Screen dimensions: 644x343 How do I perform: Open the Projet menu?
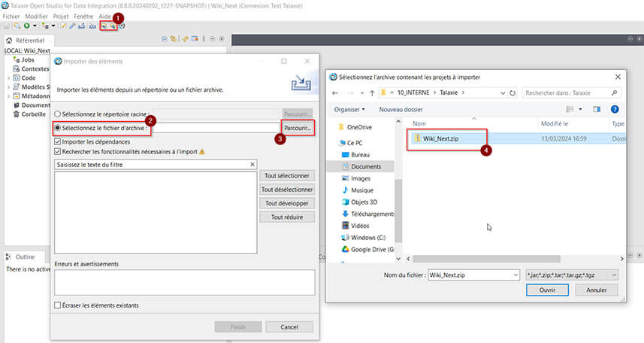pos(61,17)
